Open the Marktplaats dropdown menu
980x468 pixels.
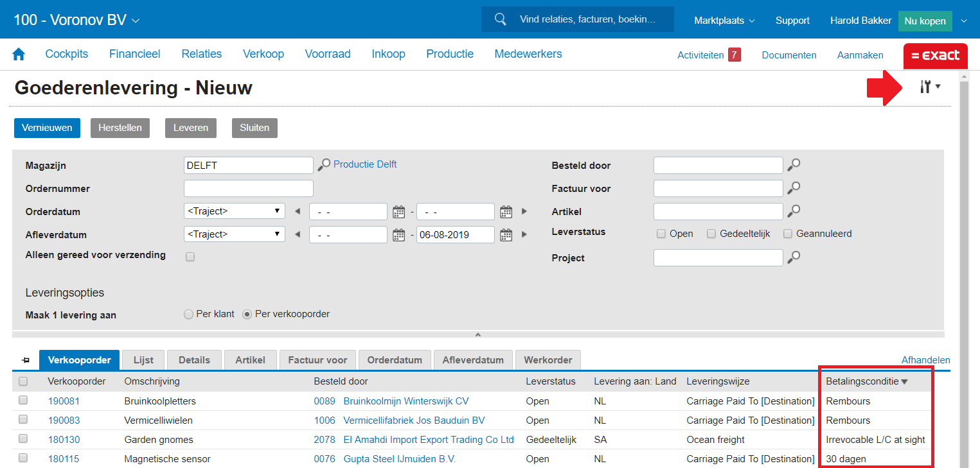point(724,21)
